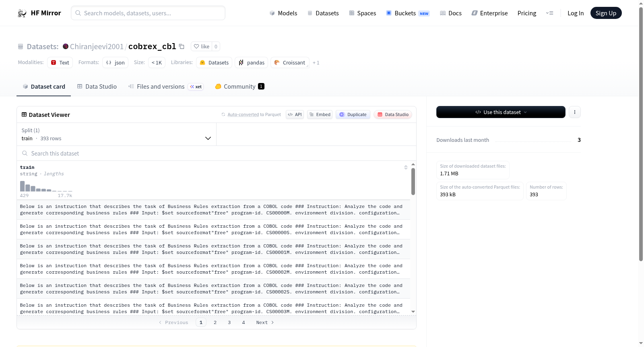The width and height of the screenshot is (644, 347).
Task: Open the three-dot options menu beside Use this dataset
Action: coord(575,112)
